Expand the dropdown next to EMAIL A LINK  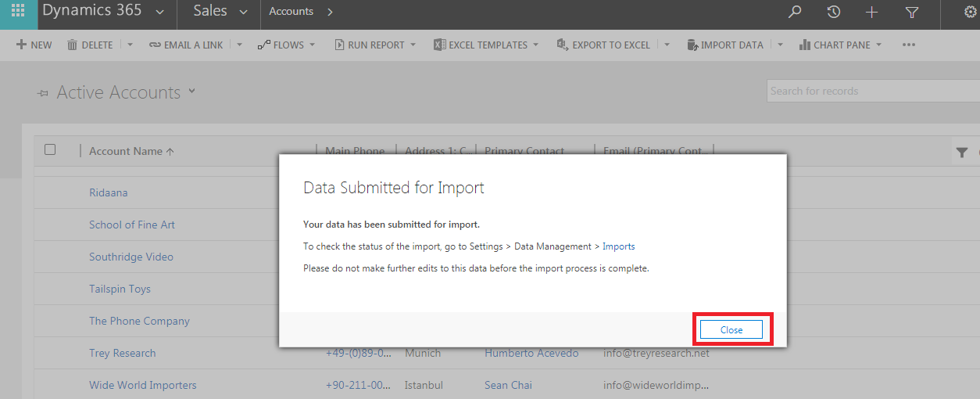(x=240, y=45)
